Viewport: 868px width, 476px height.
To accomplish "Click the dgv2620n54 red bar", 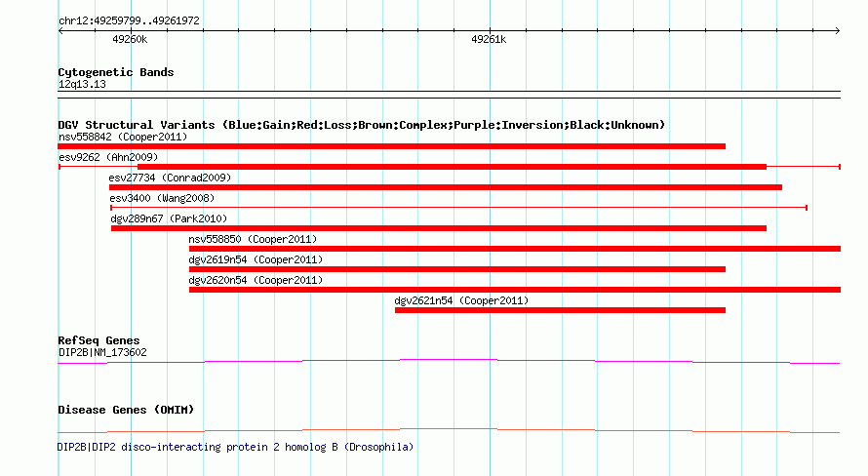I will 515,290.
